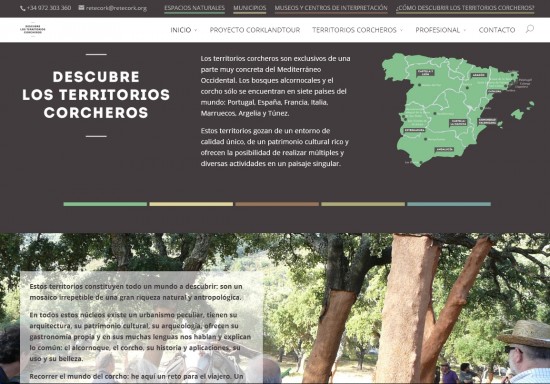Click the phone icon beside +34 972 303 360

[23, 8]
